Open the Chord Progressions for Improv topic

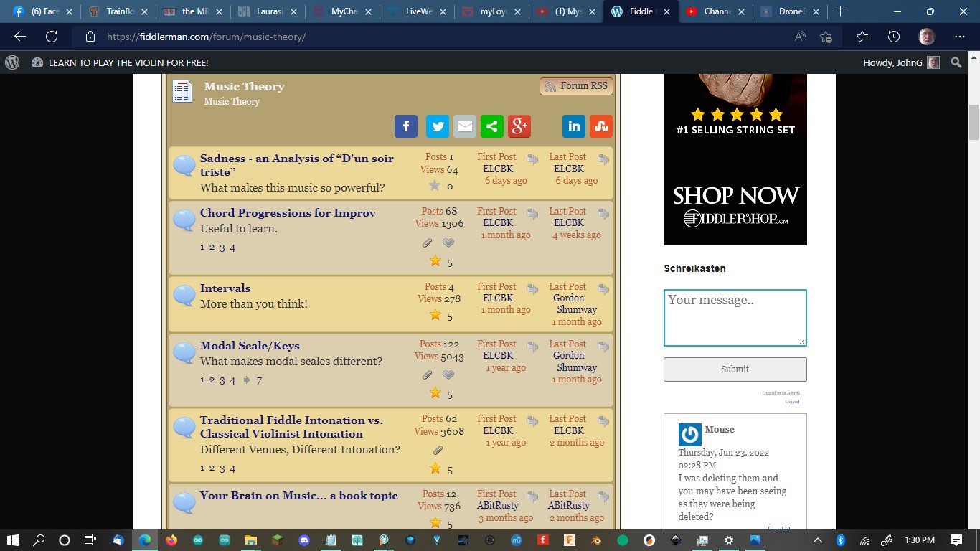point(288,212)
